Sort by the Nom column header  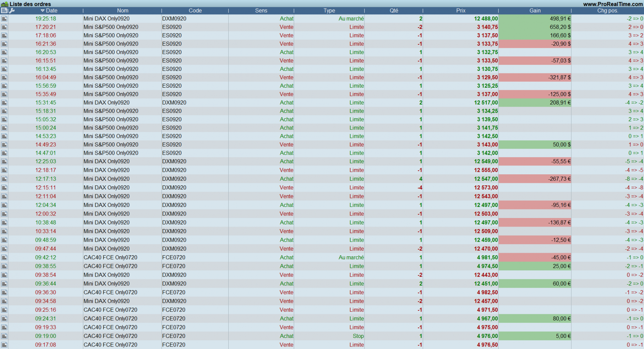(x=122, y=11)
